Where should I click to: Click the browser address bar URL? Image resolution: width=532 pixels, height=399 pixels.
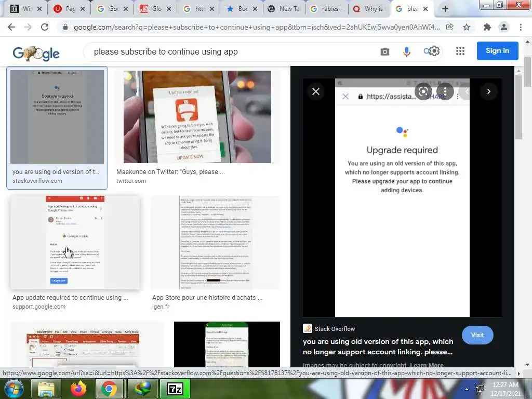point(257,27)
